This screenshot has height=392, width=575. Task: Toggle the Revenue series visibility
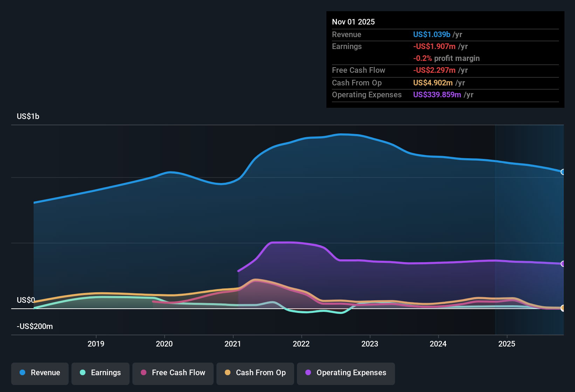tap(40, 373)
